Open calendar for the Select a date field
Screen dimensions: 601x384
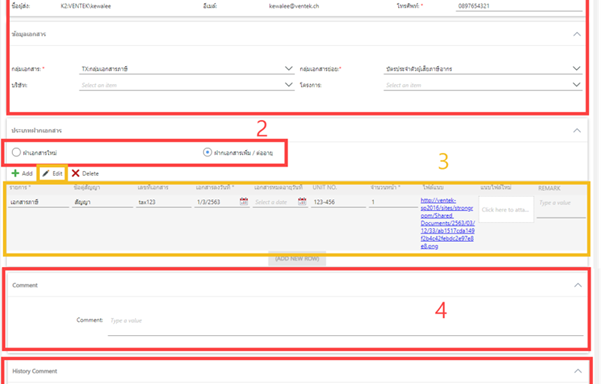click(x=302, y=201)
